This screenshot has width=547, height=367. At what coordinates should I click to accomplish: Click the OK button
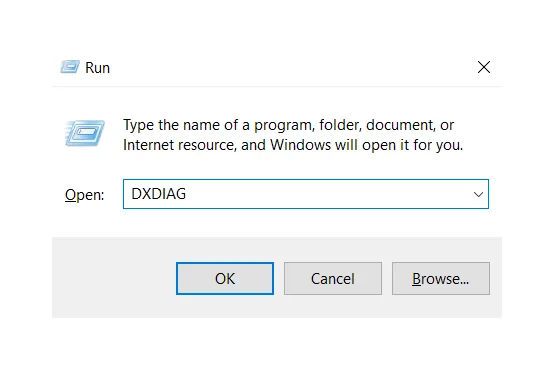pos(225,278)
